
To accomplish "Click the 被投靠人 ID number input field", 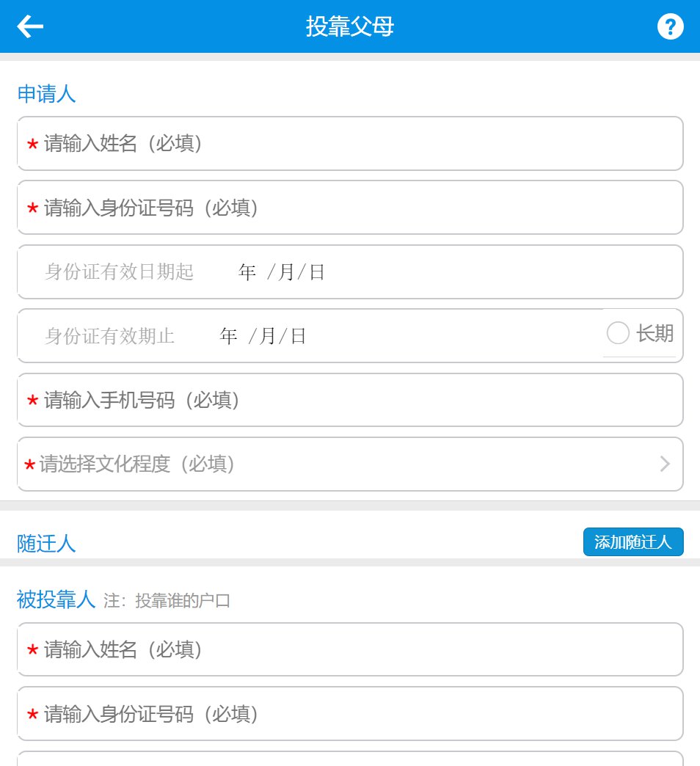I will (350, 714).
